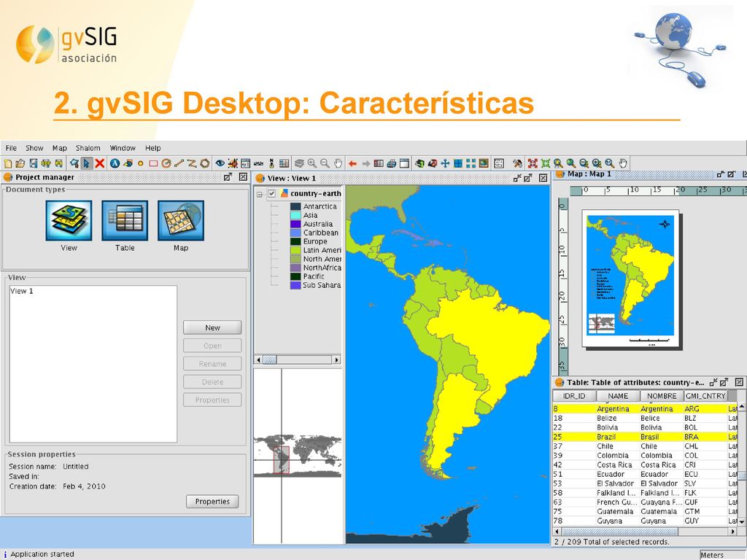Toggle the country-earth layer checkbox
The image size is (747, 560).
[271, 194]
